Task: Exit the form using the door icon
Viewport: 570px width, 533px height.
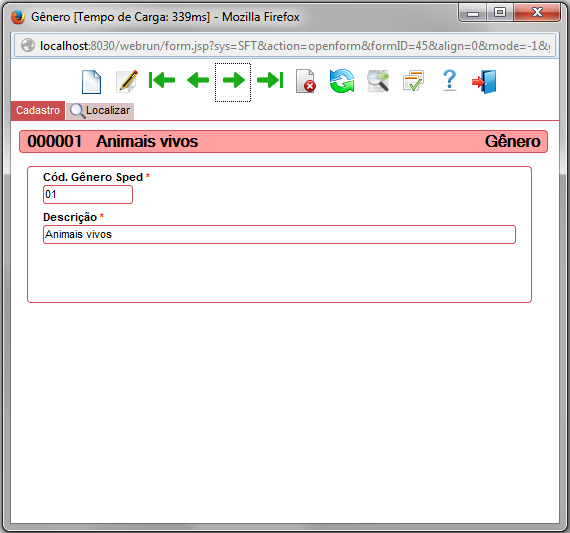Action: pyautogui.click(x=485, y=81)
